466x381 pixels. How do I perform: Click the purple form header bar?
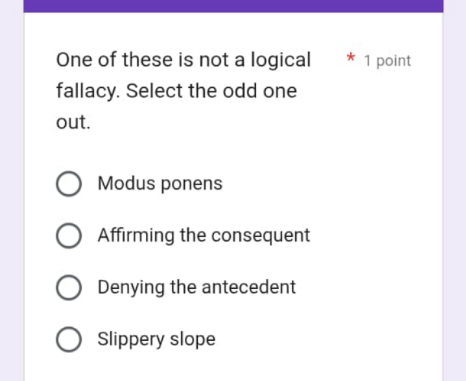click(x=233, y=6)
